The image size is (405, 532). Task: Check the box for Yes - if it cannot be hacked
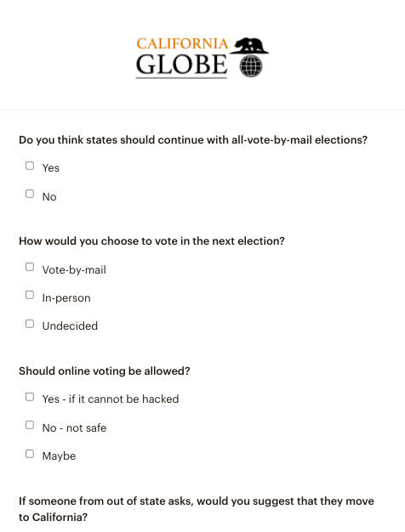[x=30, y=397]
